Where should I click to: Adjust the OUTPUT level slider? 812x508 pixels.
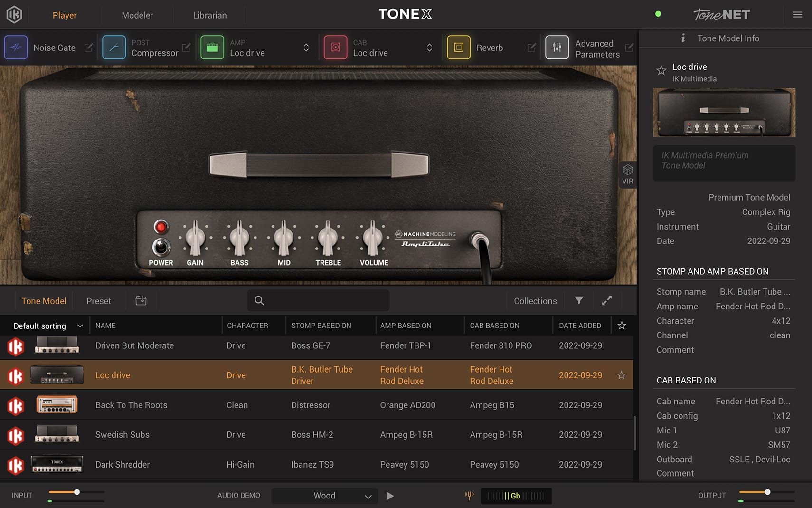(767, 493)
